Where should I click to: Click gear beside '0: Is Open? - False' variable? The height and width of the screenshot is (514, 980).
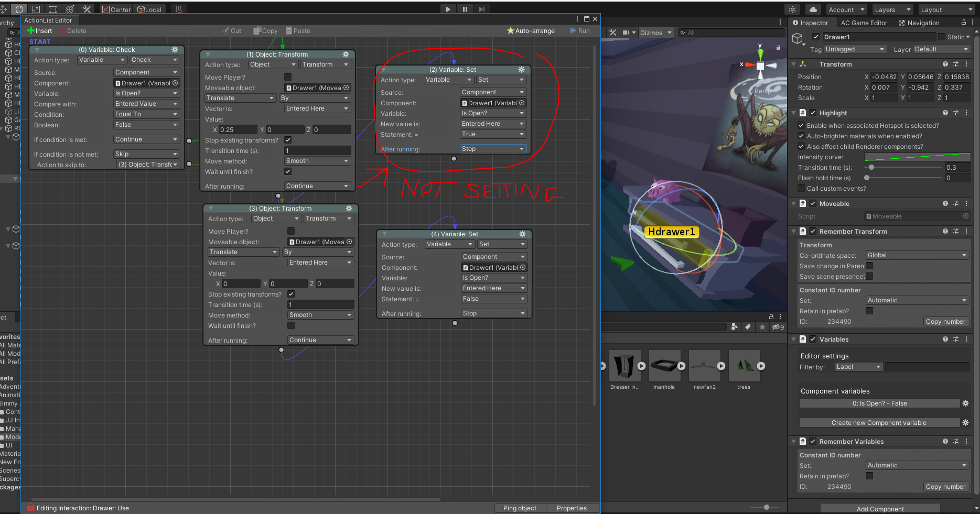tap(966, 403)
